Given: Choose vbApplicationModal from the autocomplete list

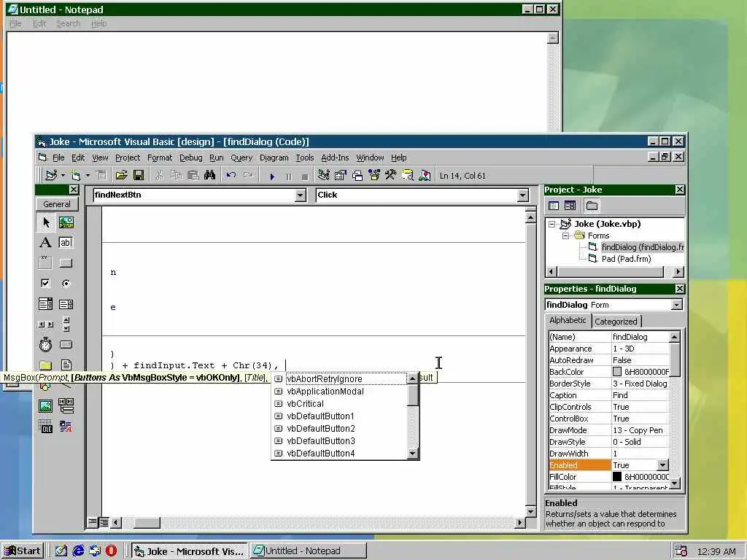Looking at the screenshot, I should pyautogui.click(x=340, y=392).
